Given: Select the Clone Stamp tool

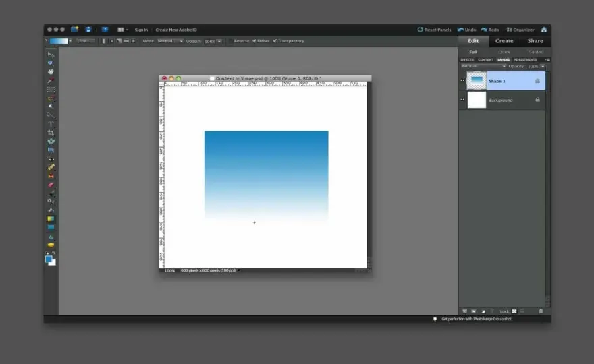Looking at the screenshot, I should point(51,175).
